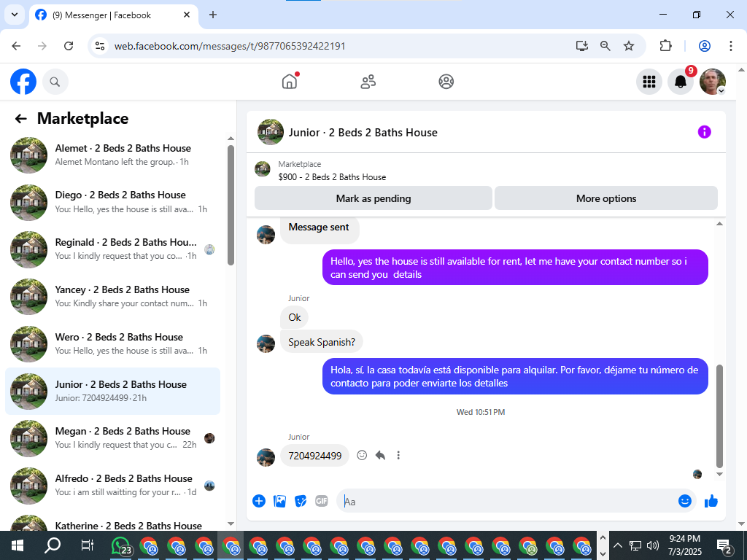
Task: Click the install app icon in address bar
Action: pos(581,46)
